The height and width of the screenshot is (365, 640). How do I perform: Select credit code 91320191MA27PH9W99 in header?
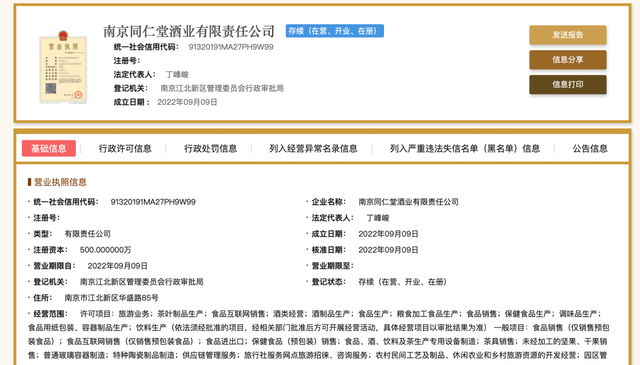pos(231,47)
